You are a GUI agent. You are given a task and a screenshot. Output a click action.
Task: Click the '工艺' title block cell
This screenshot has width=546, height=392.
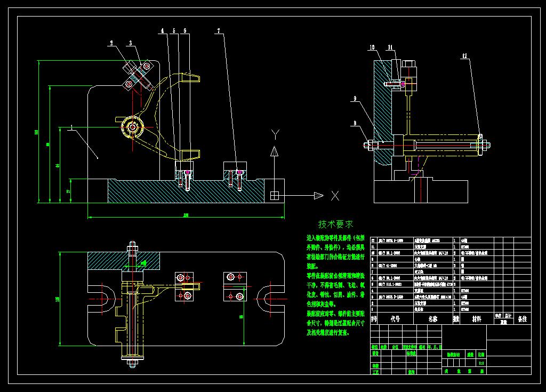375,372
